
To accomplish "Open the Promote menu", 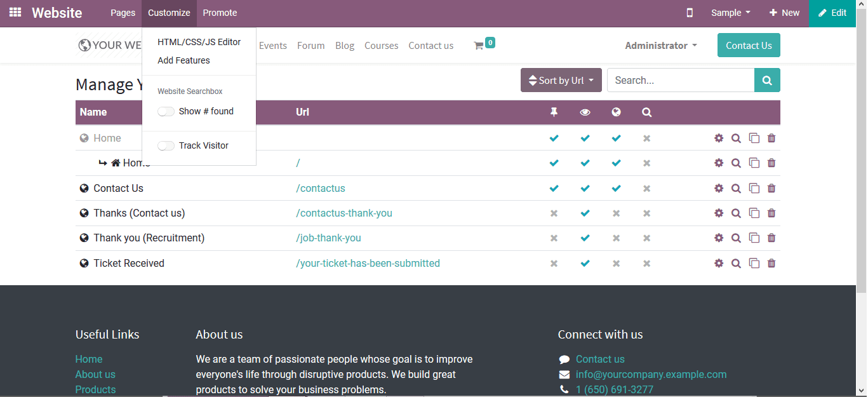I will [x=220, y=13].
